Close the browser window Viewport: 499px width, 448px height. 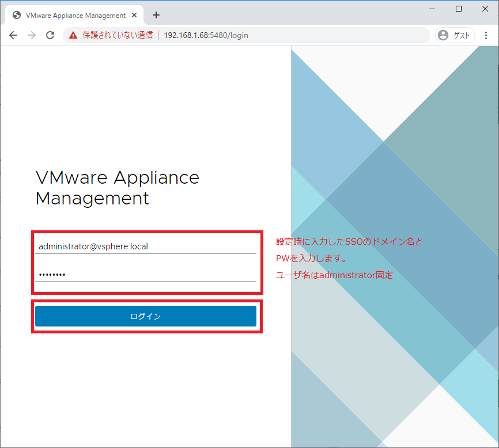coord(485,9)
